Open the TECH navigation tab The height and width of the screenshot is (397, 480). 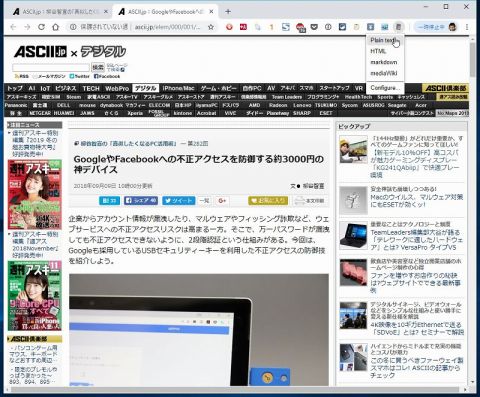(x=91, y=88)
